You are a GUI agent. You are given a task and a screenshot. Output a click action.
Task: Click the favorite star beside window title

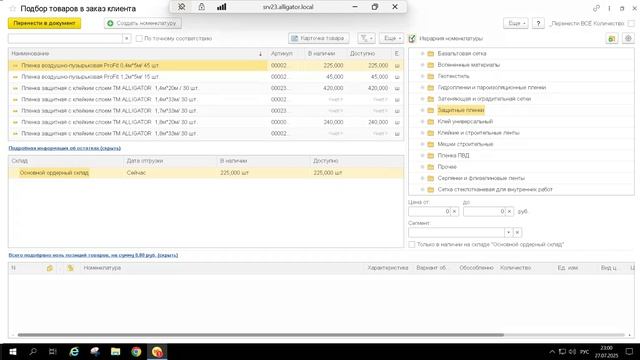click(x=13, y=9)
